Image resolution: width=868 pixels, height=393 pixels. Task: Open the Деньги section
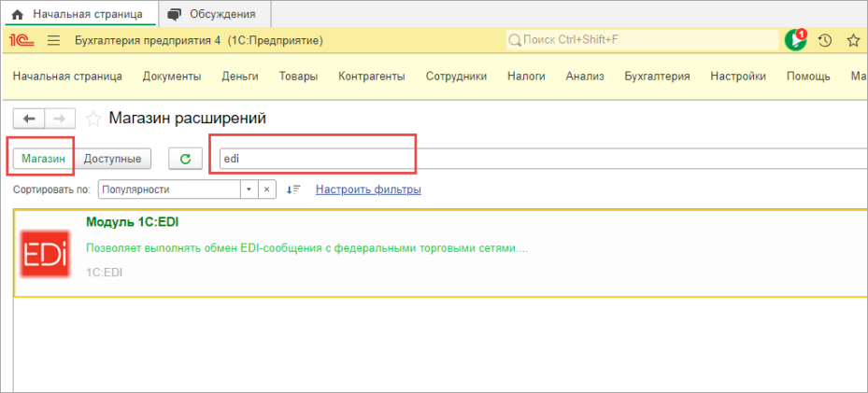pos(240,77)
